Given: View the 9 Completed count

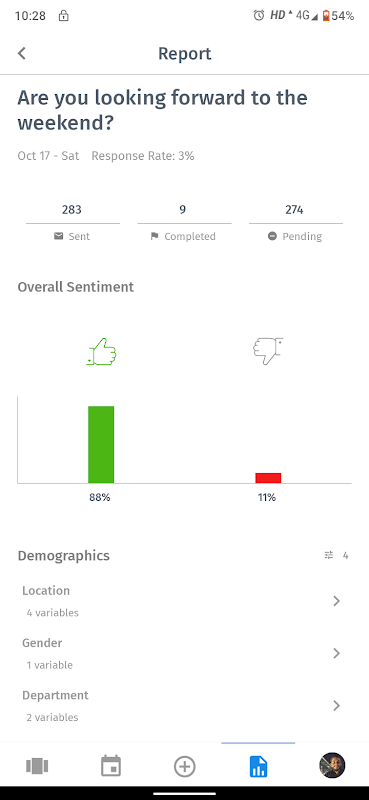Looking at the screenshot, I should click(183, 210).
